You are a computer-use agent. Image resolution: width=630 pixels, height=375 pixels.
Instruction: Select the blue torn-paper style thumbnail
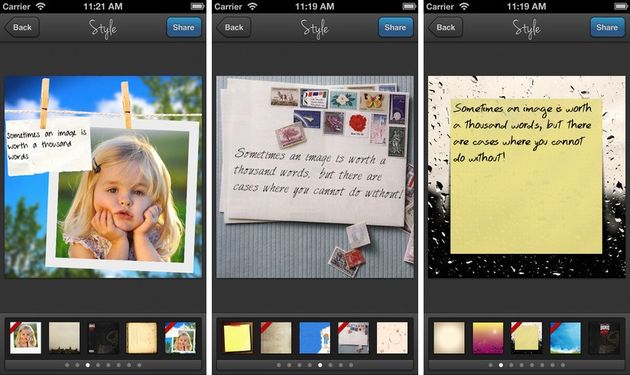coord(315,338)
